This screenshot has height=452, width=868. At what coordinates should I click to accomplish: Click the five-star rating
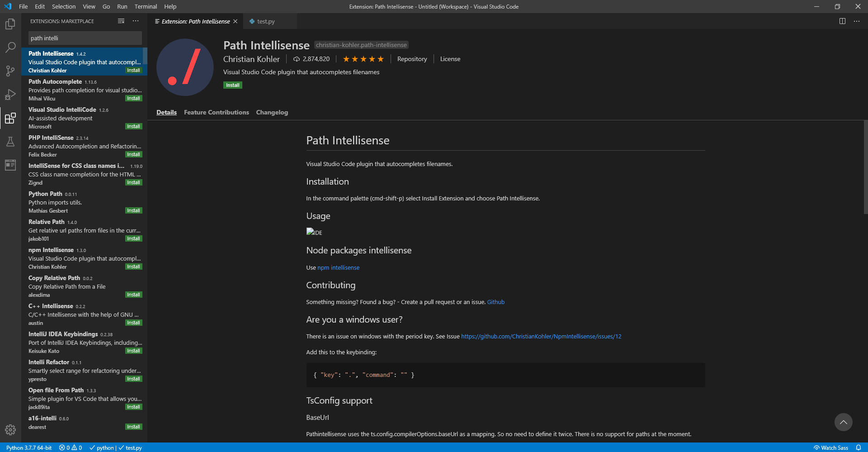point(363,59)
